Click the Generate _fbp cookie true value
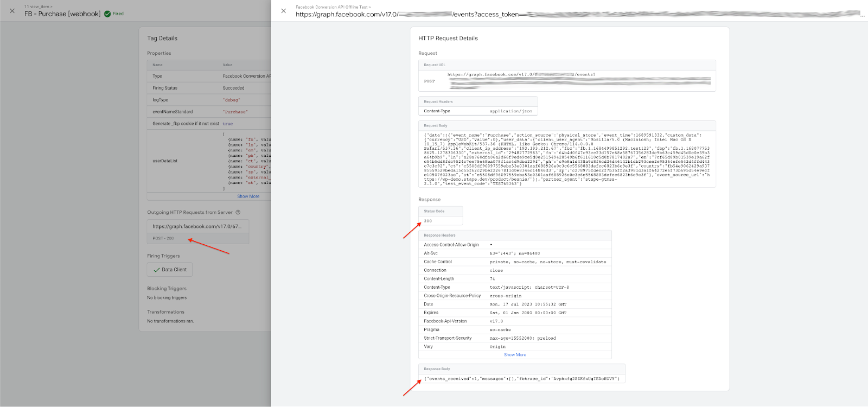868x407 pixels. point(227,124)
